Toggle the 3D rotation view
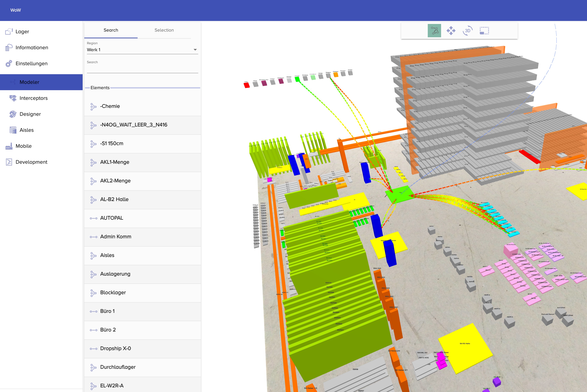The width and height of the screenshot is (587, 392). point(467,30)
